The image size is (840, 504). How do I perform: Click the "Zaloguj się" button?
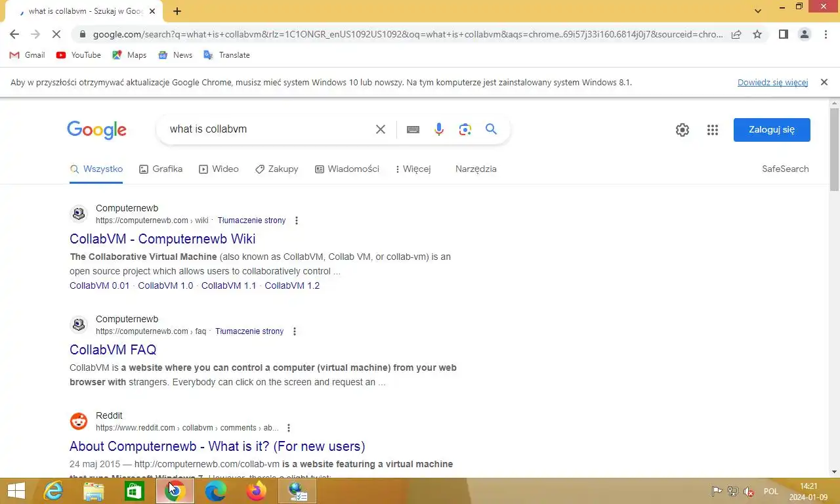(772, 130)
